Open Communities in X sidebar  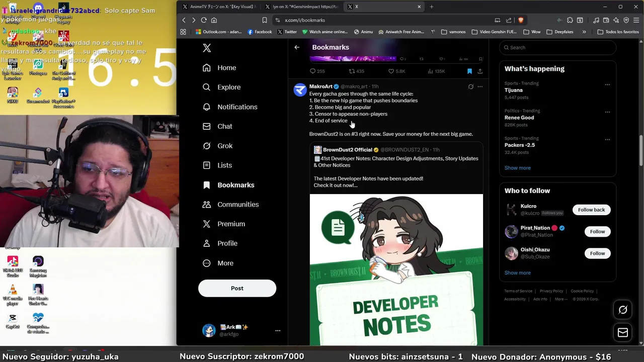click(x=230, y=205)
